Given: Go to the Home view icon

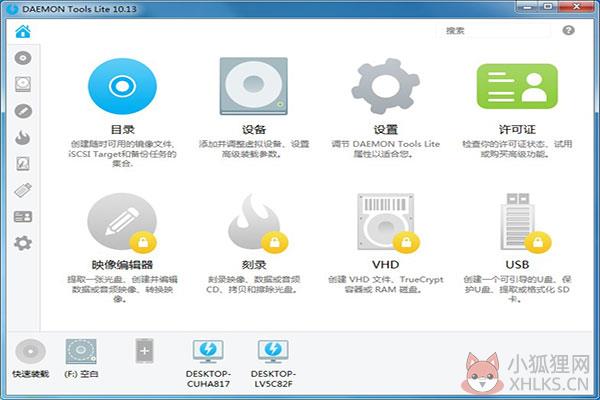Looking at the screenshot, I should pyautogui.click(x=23, y=31).
